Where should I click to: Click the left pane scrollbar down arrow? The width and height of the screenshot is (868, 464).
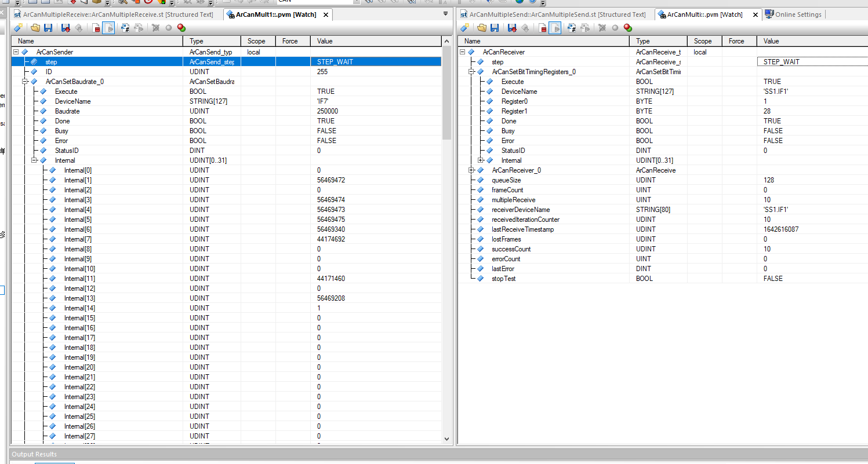click(x=446, y=439)
